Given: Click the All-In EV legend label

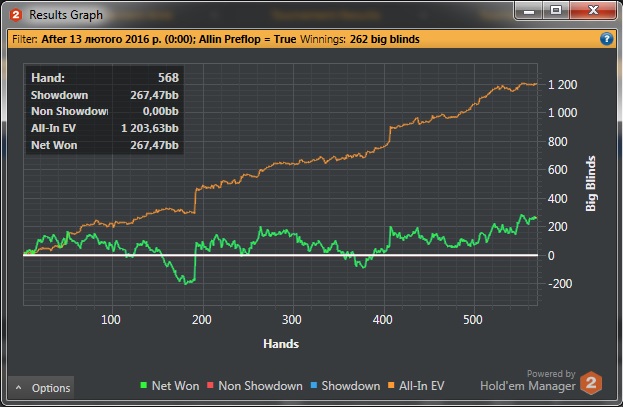Looking at the screenshot, I should 422,386.
